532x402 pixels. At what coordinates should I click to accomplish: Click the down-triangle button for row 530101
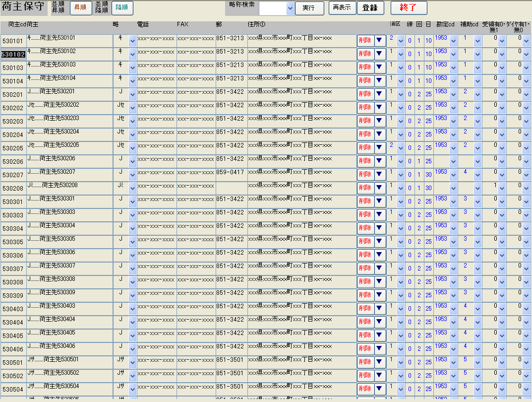pyautogui.click(x=380, y=41)
